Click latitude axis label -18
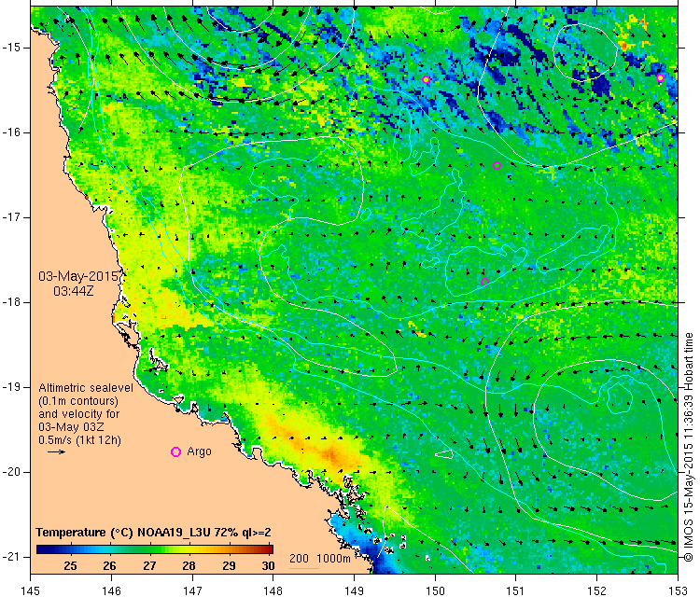 coord(11,302)
